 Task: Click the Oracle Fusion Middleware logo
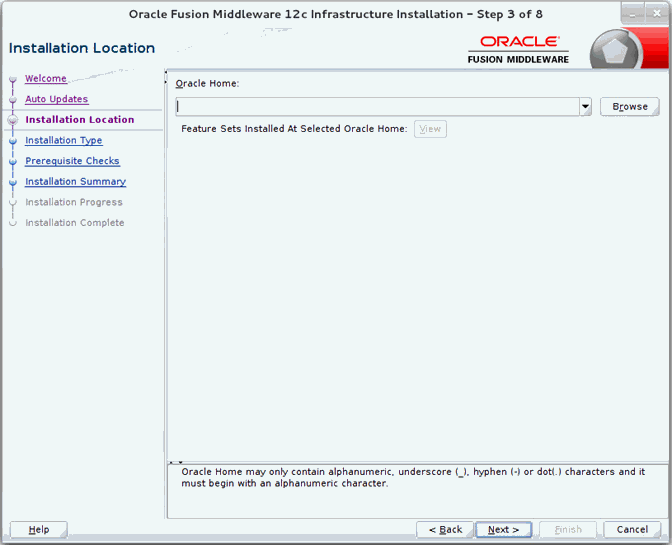(518, 50)
